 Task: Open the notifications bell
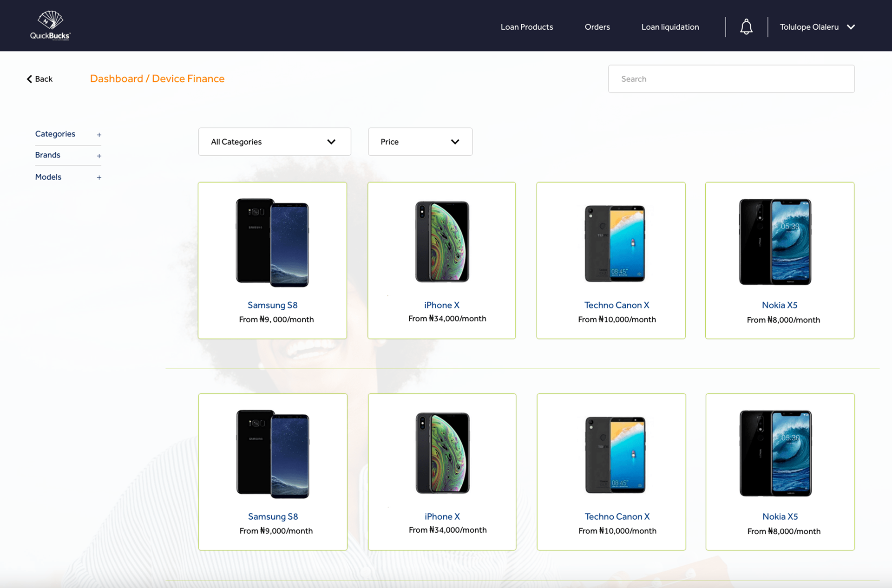coord(746,27)
